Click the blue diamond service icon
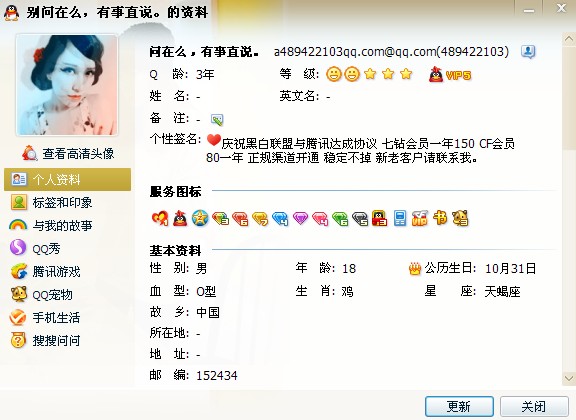This screenshot has height=420, width=576. click(x=280, y=219)
